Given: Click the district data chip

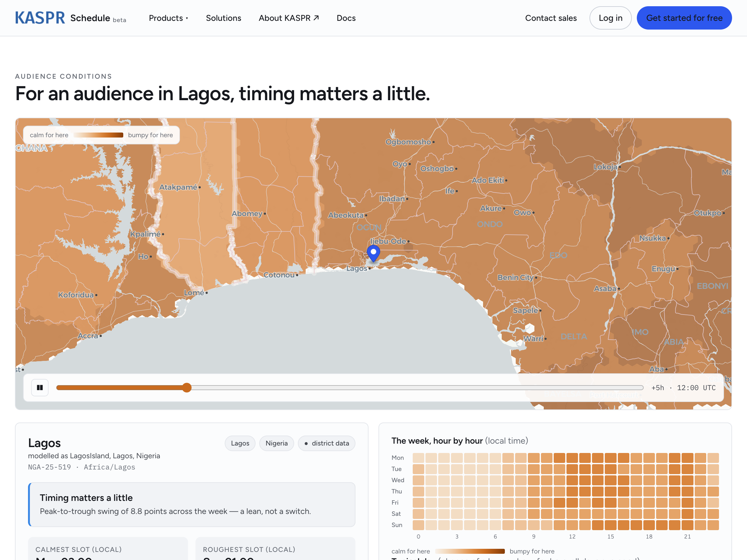Looking at the screenshot, I should (x=327, y=443).
